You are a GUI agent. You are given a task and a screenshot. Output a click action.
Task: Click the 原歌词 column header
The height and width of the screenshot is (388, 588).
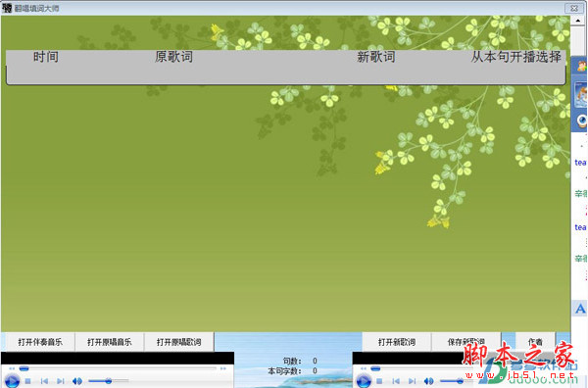point(173,57)
